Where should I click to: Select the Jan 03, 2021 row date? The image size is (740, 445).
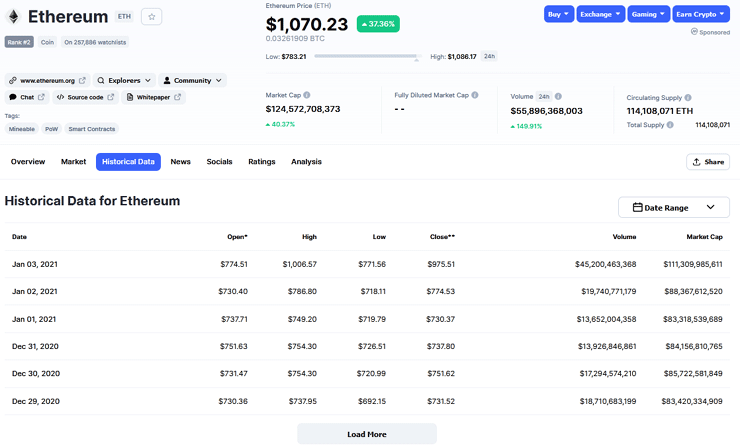pos(35,264)
